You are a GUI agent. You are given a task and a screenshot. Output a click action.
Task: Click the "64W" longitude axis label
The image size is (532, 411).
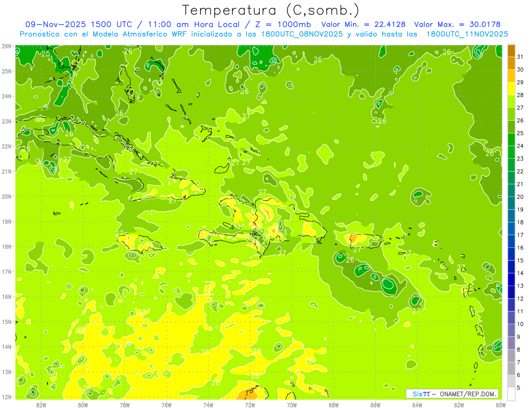(x=417, y=405)
